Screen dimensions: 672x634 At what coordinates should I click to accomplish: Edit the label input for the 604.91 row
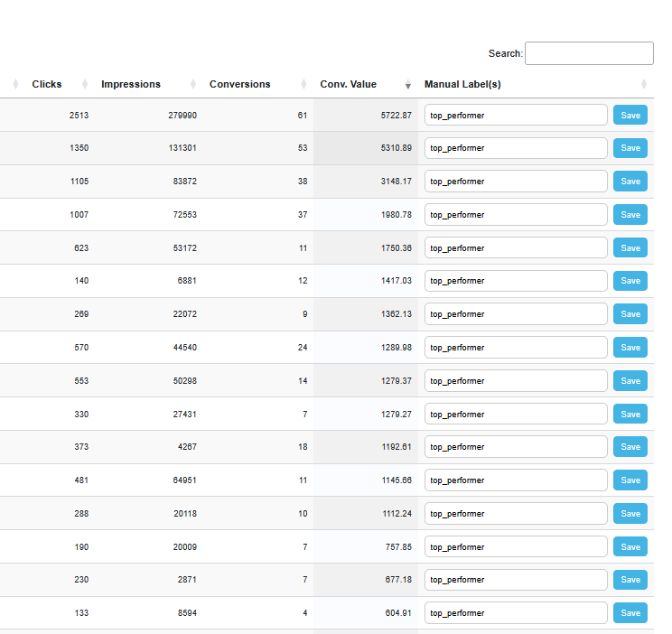(x=516, y=613)
